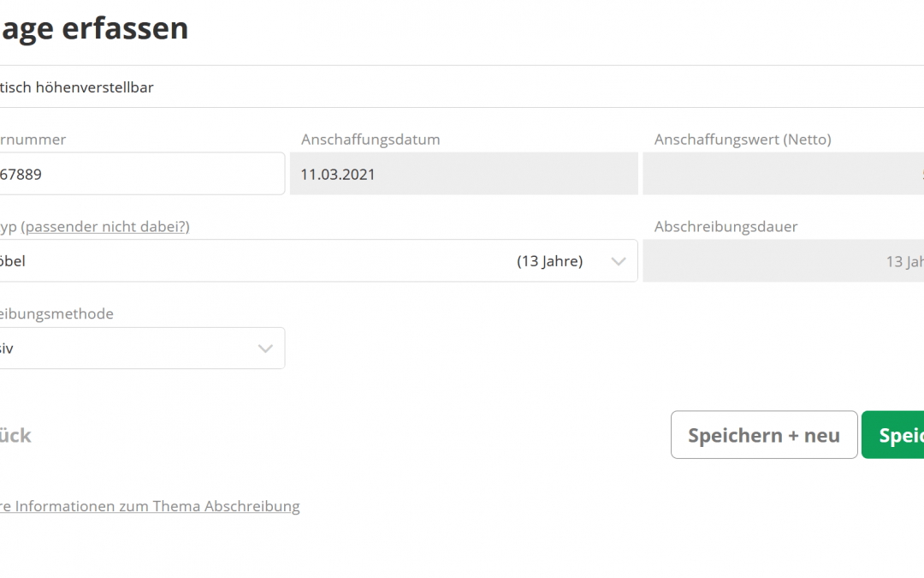Open the Abschreibungsmethode dropdown arrow
924x578 pixels.
tap(265, 349)
